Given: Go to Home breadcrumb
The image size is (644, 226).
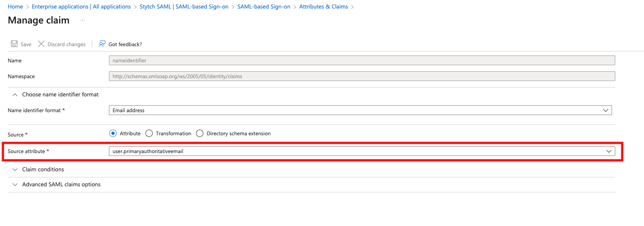Looking at the screenshot, I should coord(15,6).
